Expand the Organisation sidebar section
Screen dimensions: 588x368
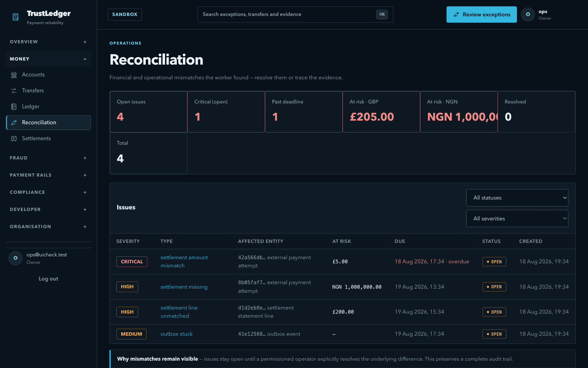(x=48, y=227)
